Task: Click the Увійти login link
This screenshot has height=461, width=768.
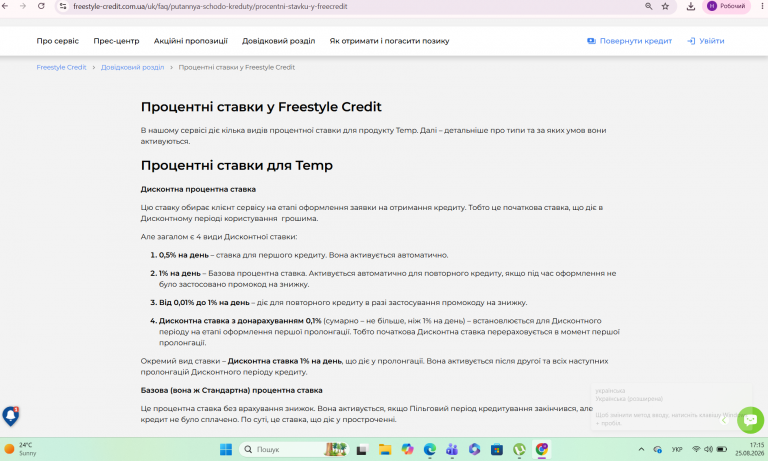Action: (x=705, y=41)
